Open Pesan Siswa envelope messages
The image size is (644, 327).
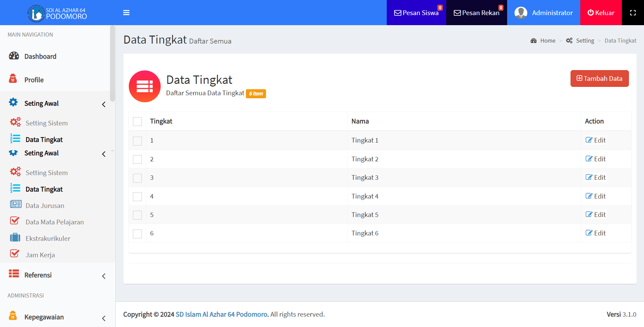[x=416, y=13]
